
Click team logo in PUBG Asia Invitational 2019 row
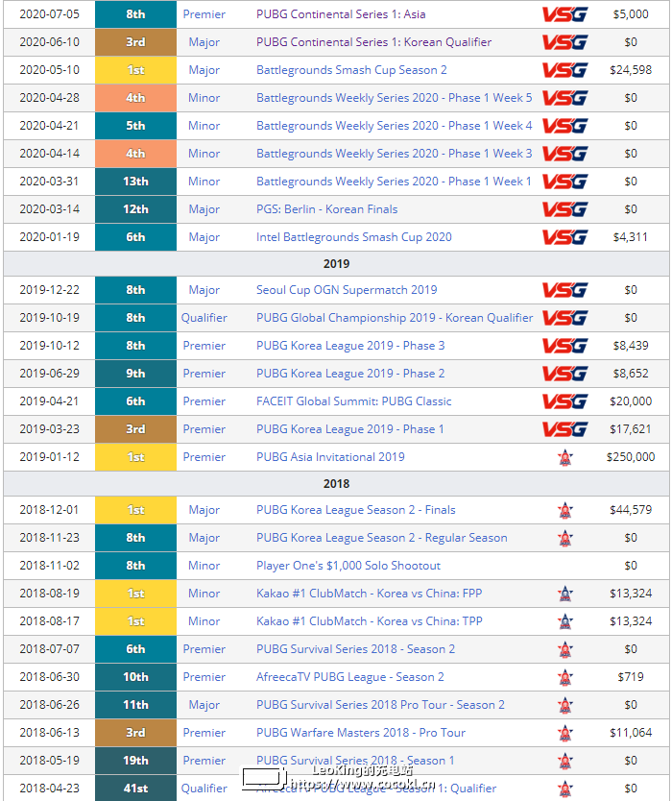(565, 457)
